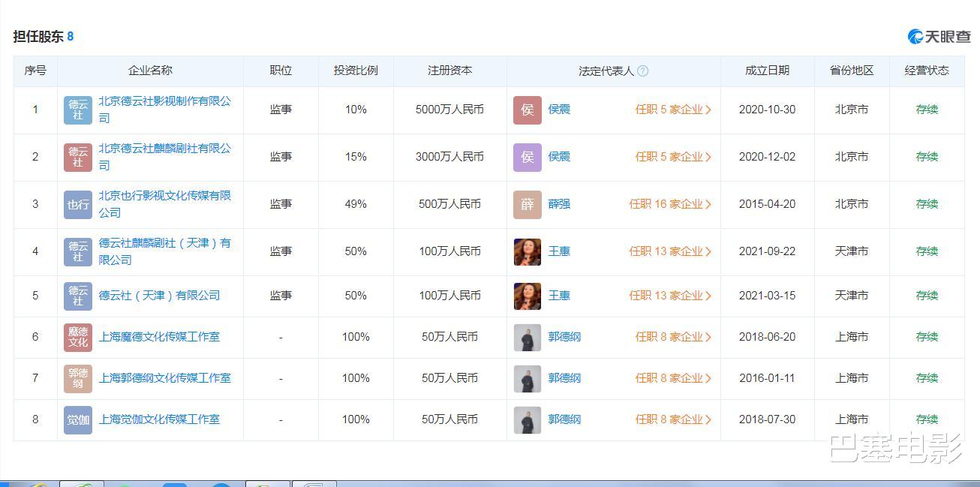Select the 49% investment ratio cell
980x487 pixels.
tap(356, 204)
